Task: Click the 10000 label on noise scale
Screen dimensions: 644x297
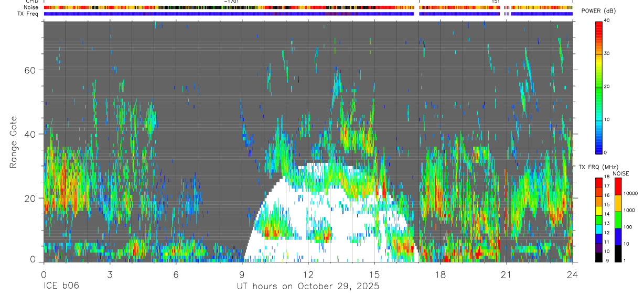Action: pyautogui.click(x=630, y=193)
